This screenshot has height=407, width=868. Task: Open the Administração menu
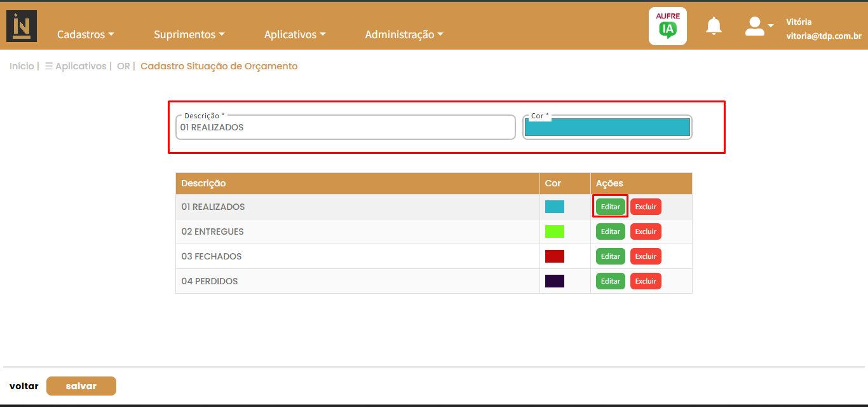pyautogui.click(x=403, y=34)
